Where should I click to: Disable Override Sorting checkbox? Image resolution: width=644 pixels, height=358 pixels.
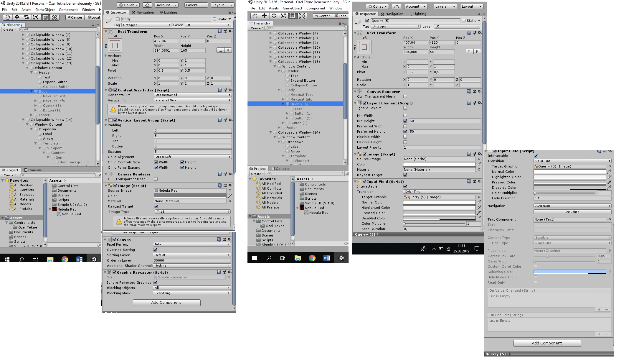click(155, 250)
